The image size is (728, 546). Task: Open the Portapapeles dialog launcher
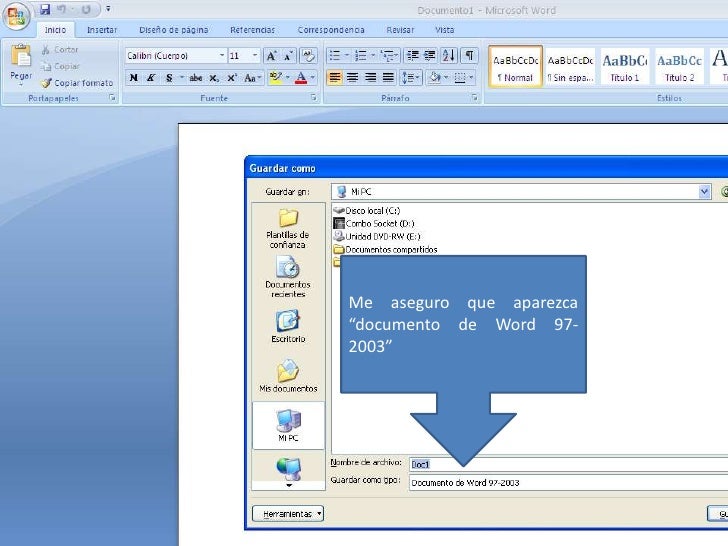click(112, 98)
